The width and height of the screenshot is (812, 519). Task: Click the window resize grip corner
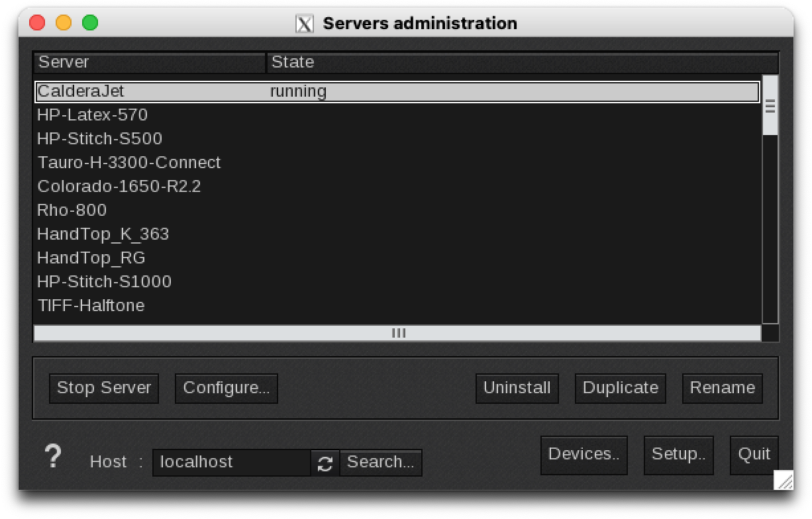[x=784, y=480]
